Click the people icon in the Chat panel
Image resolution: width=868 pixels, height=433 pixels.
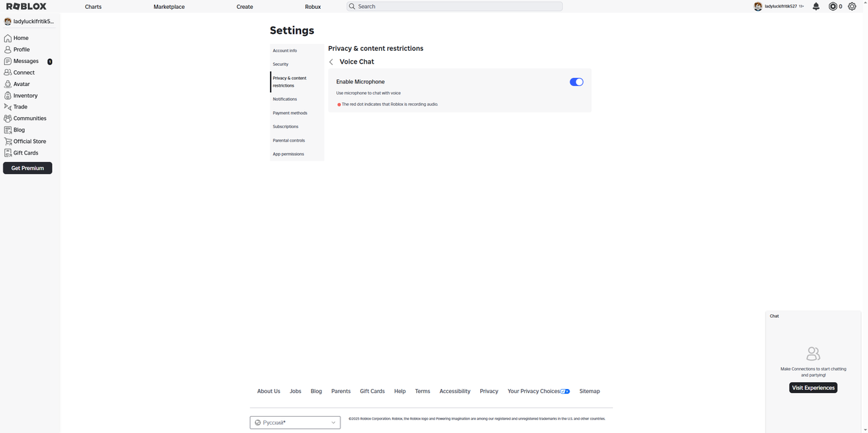coord(813,354)
